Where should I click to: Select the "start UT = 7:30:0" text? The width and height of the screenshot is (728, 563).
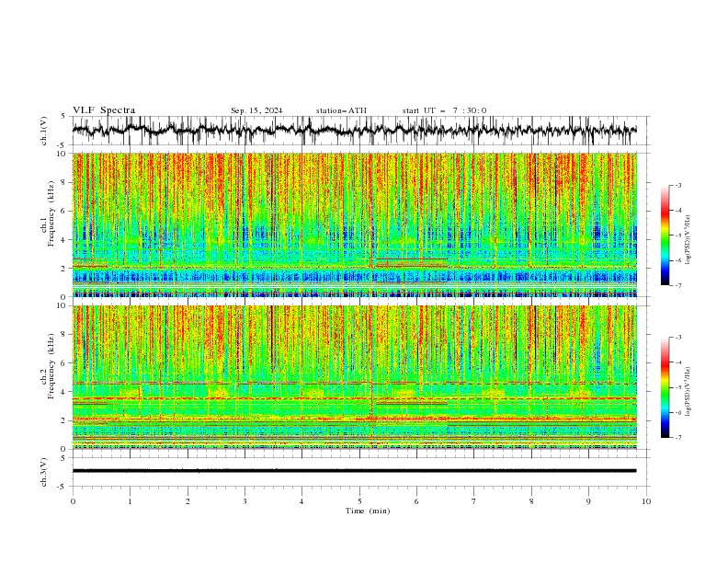tap(444, 110)
